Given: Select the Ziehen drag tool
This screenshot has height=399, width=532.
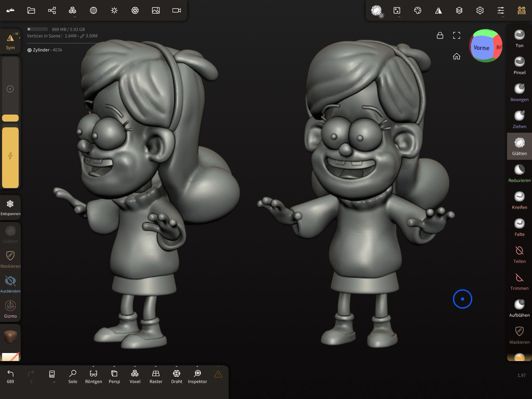Looking at the screenshot, I should pos(519,119).
